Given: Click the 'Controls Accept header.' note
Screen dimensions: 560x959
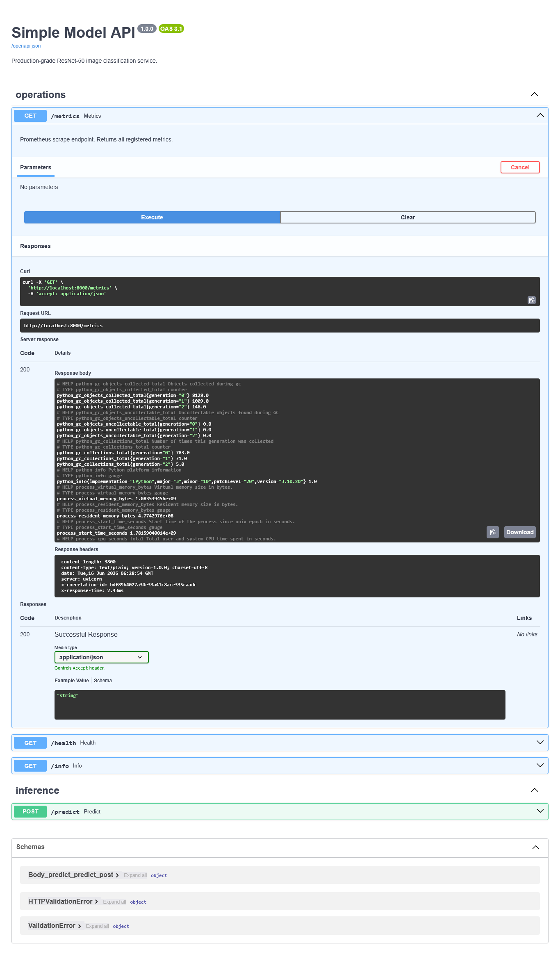Looking at the screenshot, I should click(x=80, y=668).
